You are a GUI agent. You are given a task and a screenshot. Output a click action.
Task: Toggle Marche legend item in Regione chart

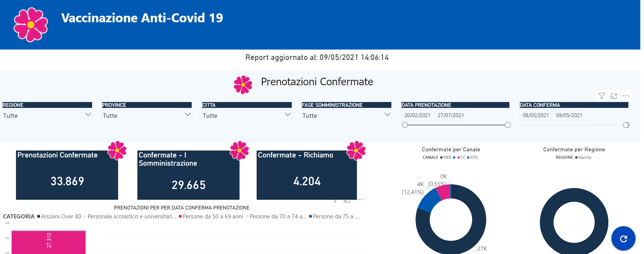coord(583,157)
